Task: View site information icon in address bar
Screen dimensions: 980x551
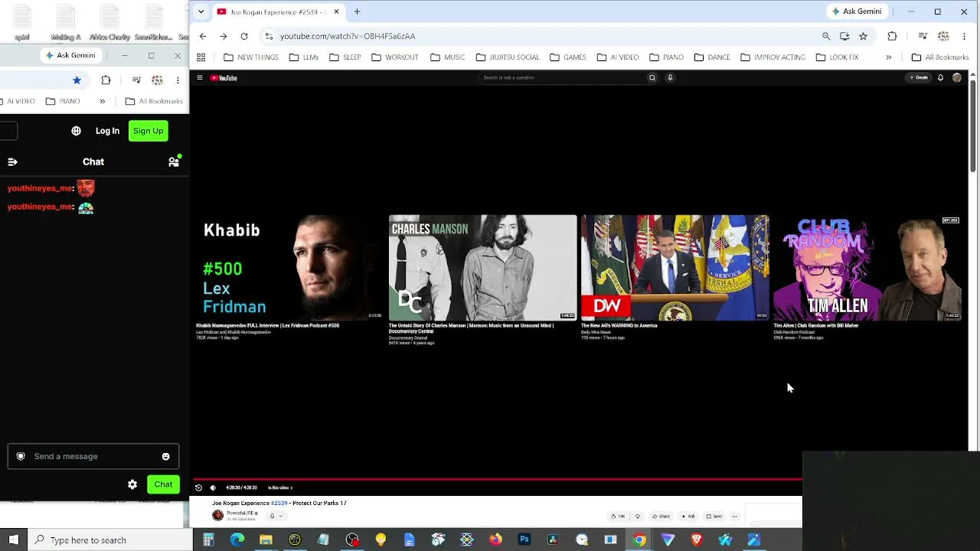Action: pyautogui.click(x=269, y=36)
